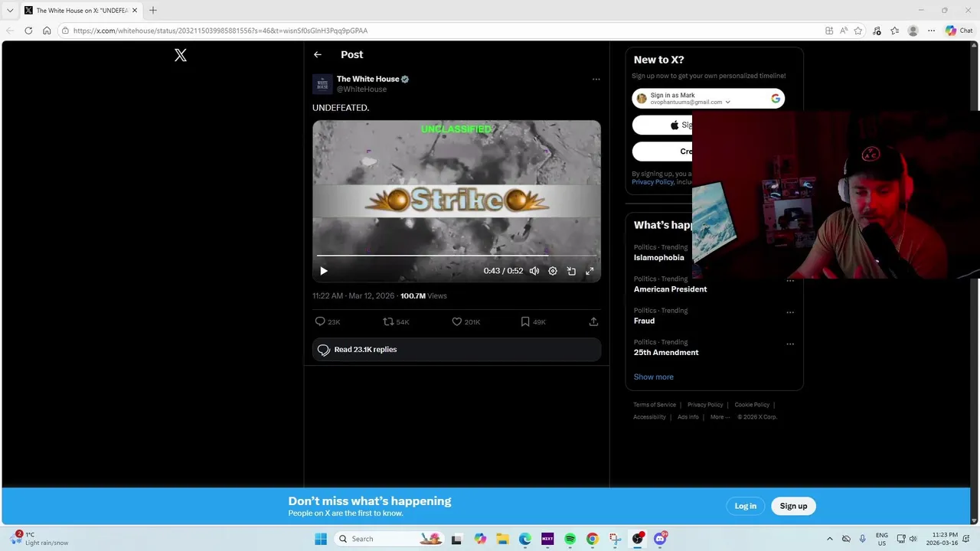980x551 pixels.
Task: Expand the More footer menu
Action: (x=719, y=417)
